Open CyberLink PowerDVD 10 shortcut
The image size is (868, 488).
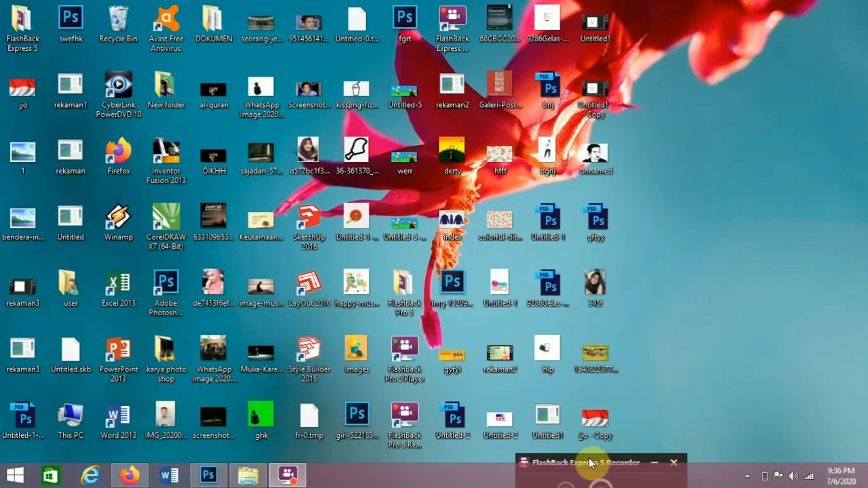(x=119, y=95)
